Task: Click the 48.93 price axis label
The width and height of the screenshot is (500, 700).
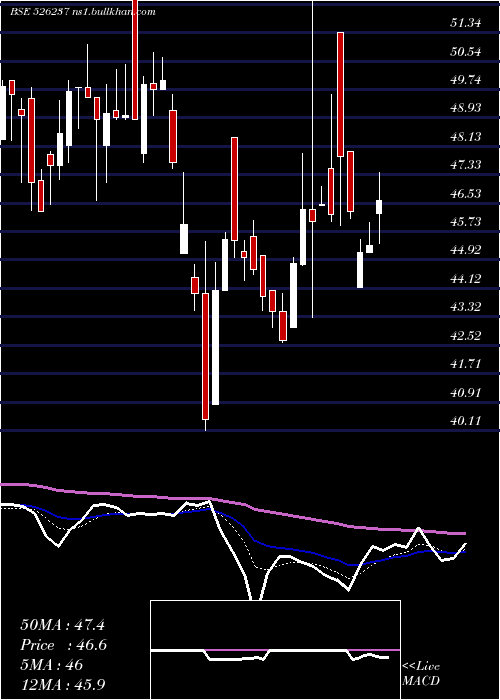Action: point(466,108)
